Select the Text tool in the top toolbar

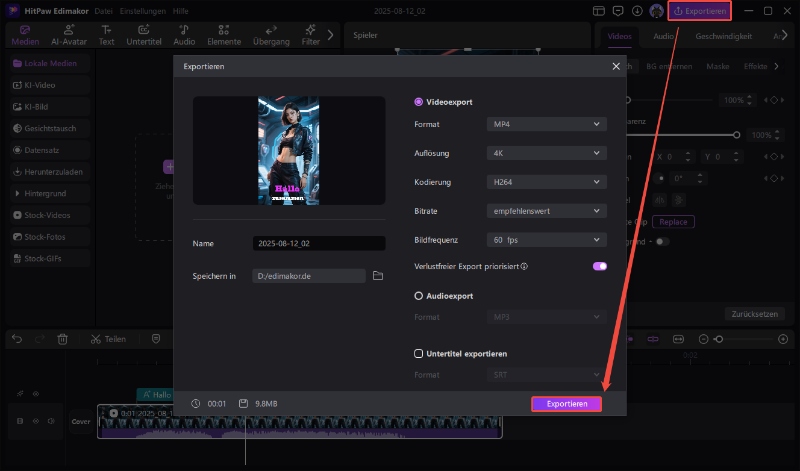(106, 36)
